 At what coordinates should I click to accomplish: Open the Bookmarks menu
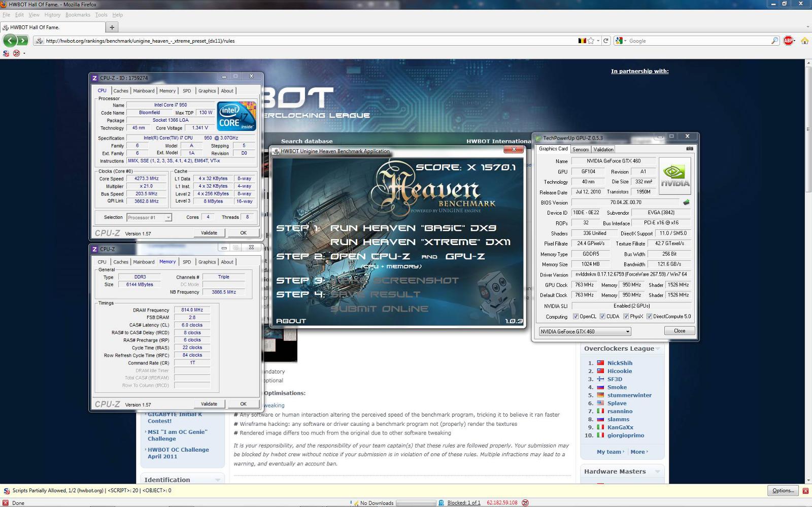click(x=78, y=15)
